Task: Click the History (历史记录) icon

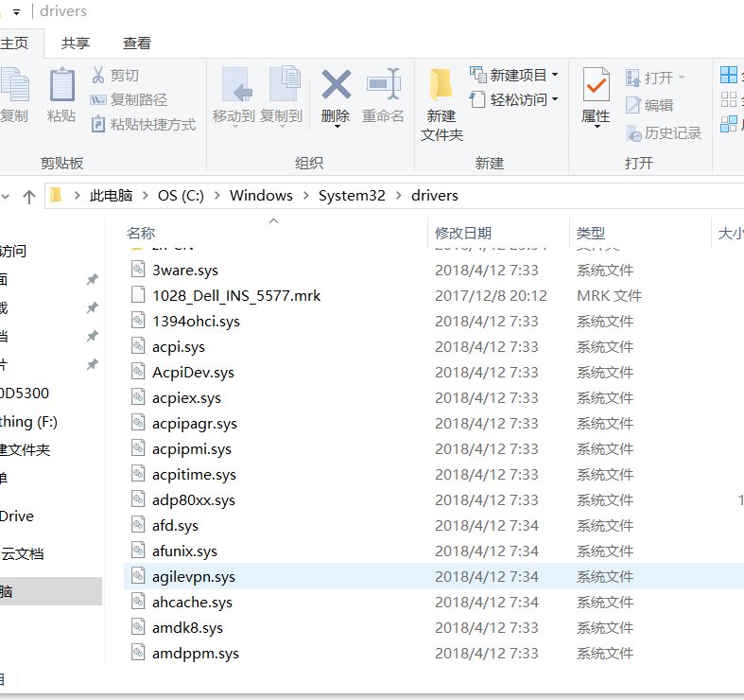Action: tap(633, 133)
